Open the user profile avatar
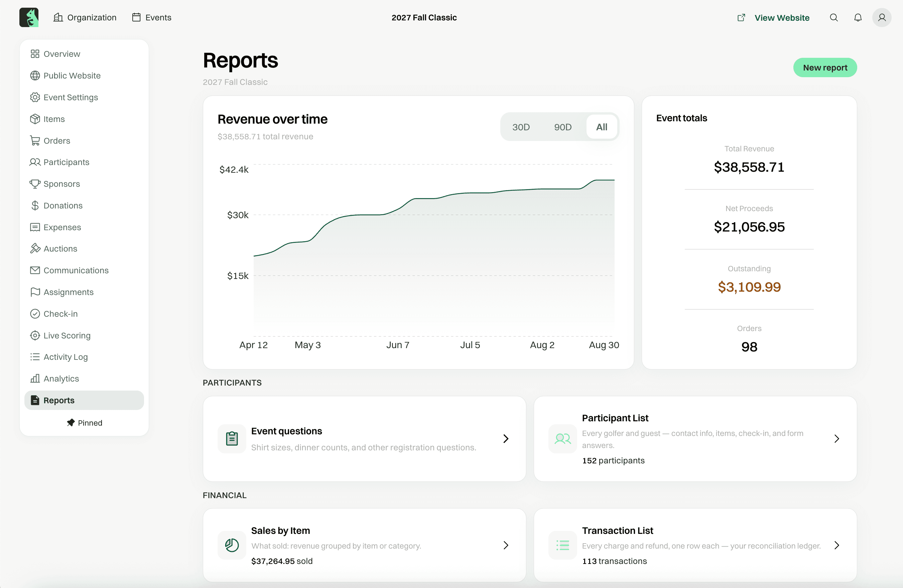The height and width of the screenshot is (588, 903). tap(882, 17)
